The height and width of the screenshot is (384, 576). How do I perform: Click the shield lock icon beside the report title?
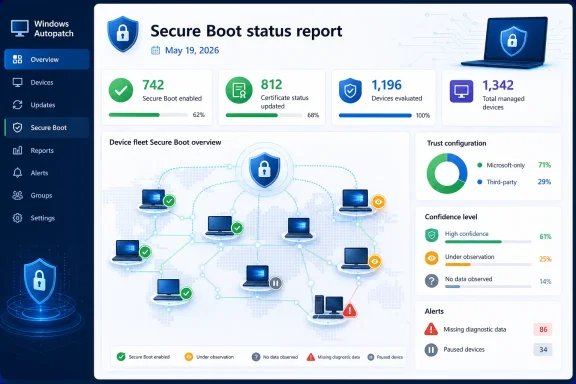coord(123,34)
